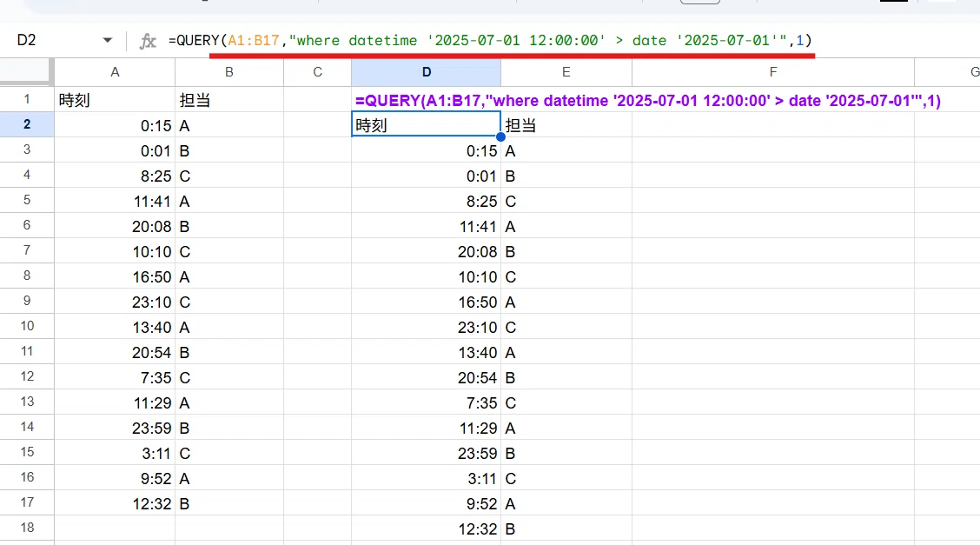Screen dimensions: 980x545
Task: Click cell A2 showing 0:15
Action: 115,125
